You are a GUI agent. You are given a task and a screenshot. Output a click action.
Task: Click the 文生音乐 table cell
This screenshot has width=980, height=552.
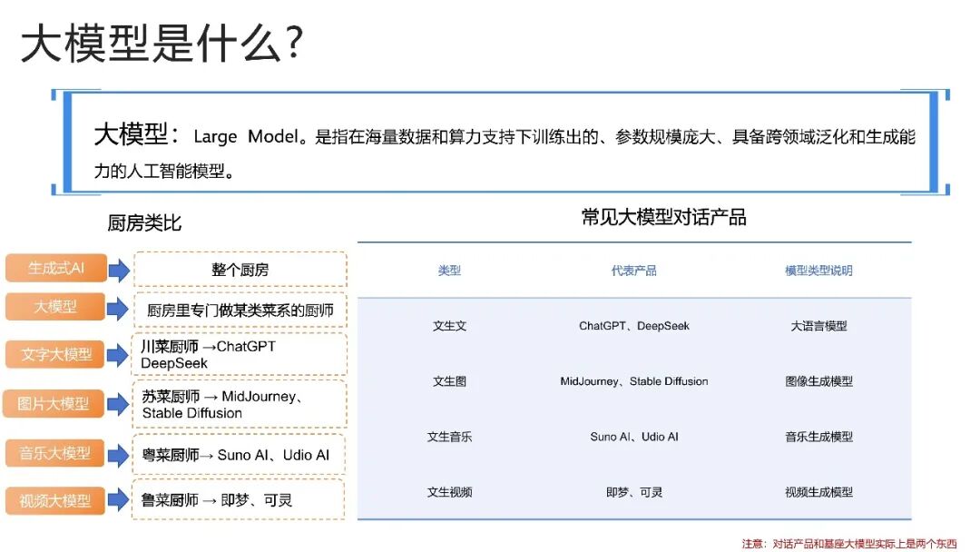449,437
